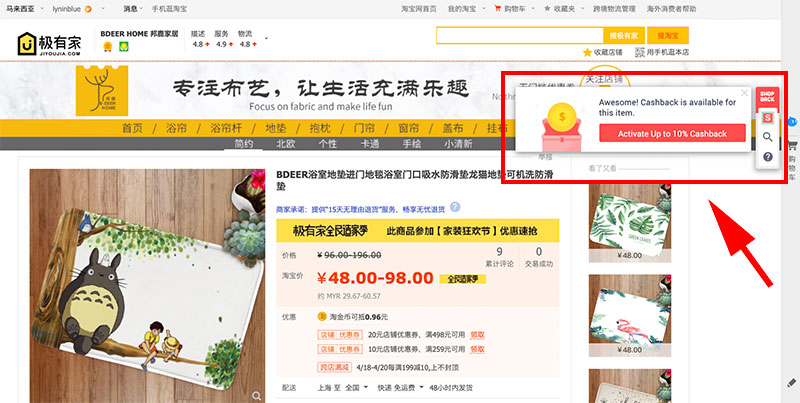Expand the 快递 免运费 shipping dropdown
The image size is (800, 403).
401,387
